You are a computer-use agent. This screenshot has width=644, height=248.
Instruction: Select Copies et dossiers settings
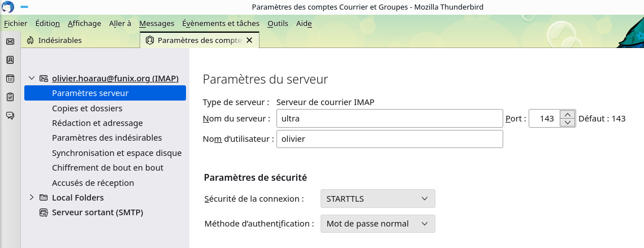(87, 108)
